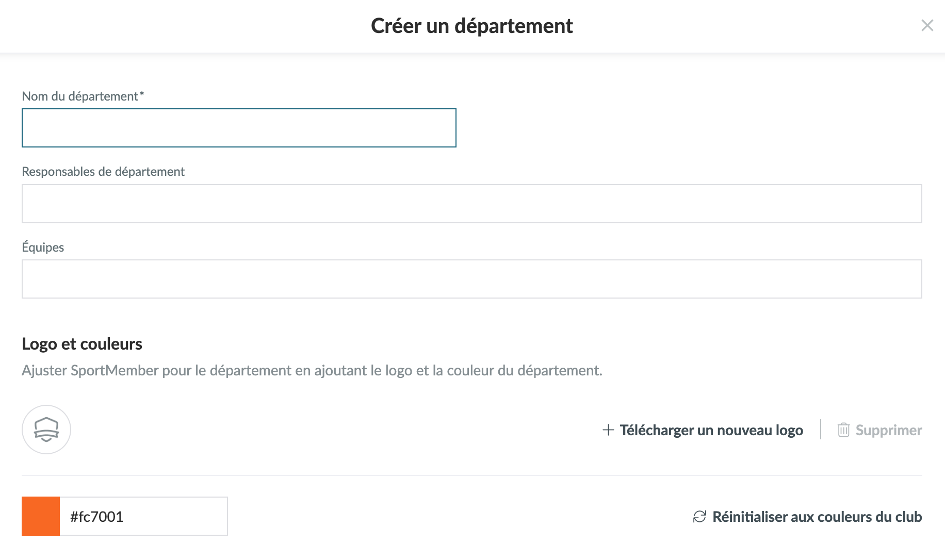Click the #fc7001 hex color field
The width and height of the screenshot is (945, 560).
143,516
